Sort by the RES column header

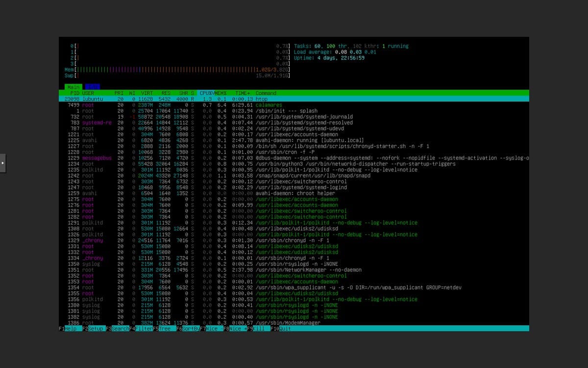pyautogui.click(x=166, y=93)
